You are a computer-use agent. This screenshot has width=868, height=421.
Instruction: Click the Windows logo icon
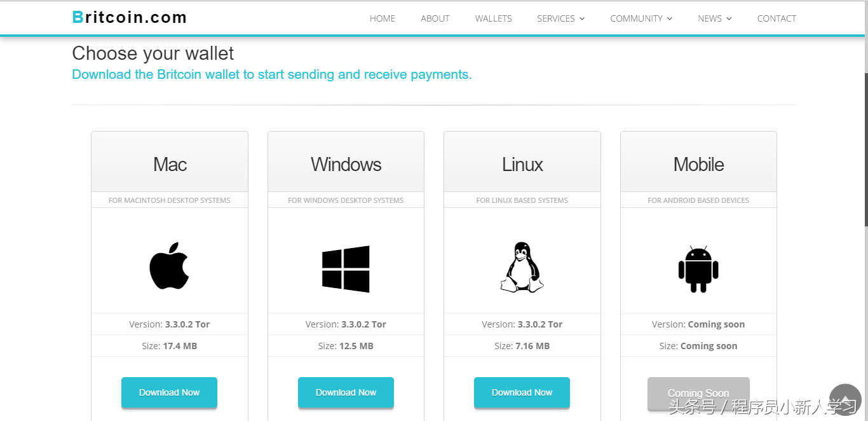tap(346, 269)
